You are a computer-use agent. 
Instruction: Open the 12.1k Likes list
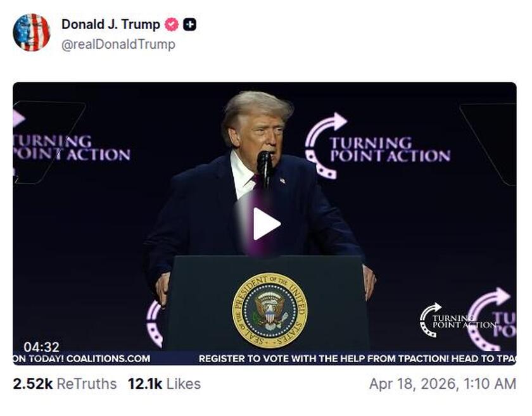pos(146,384)
